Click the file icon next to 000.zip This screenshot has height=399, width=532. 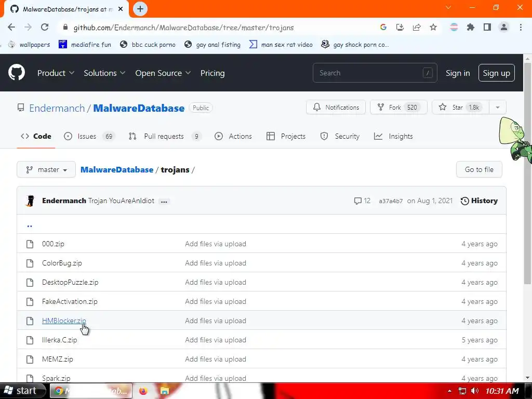pos(30,244)
